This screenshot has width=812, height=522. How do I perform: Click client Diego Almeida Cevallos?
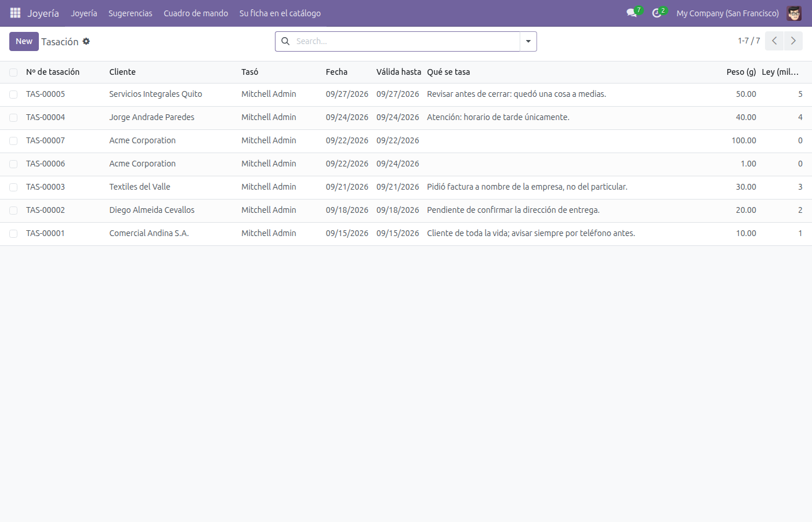pos(152,210)
